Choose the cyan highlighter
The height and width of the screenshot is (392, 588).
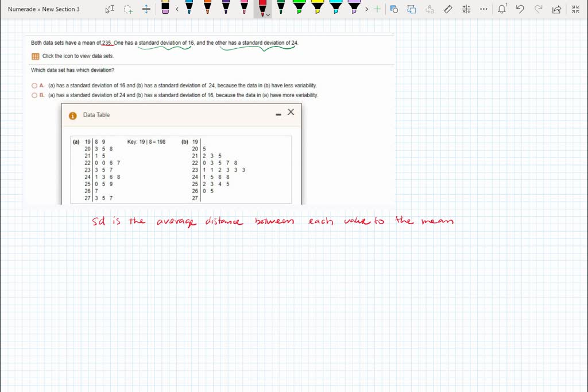[336, 7]
